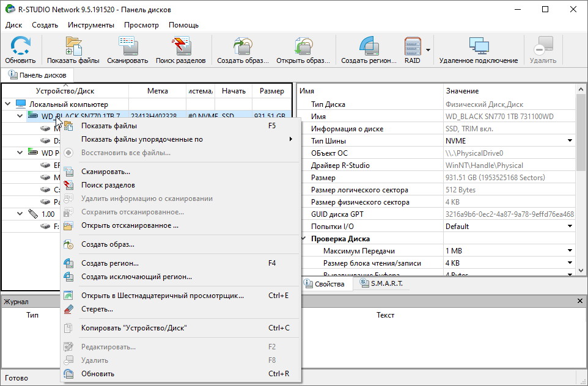
Task: Open the Помощь menu
Action: point(184,25)
